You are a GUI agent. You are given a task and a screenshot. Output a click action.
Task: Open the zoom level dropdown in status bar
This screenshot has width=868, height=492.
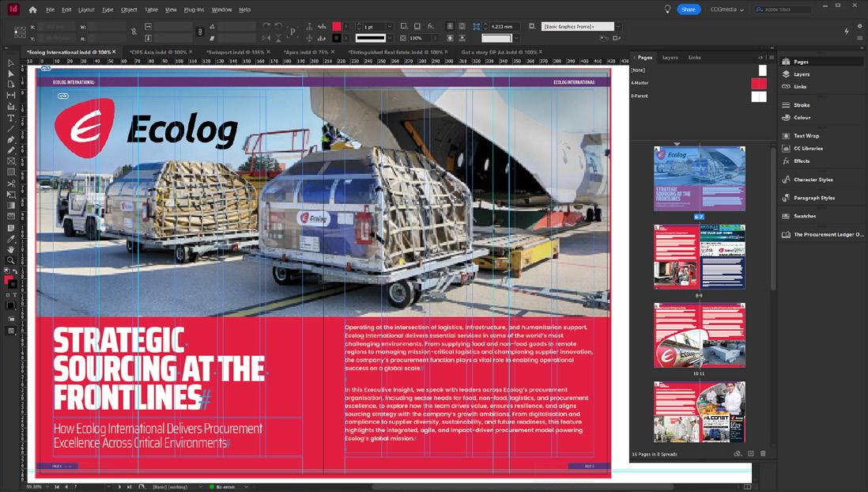(47, 487)
